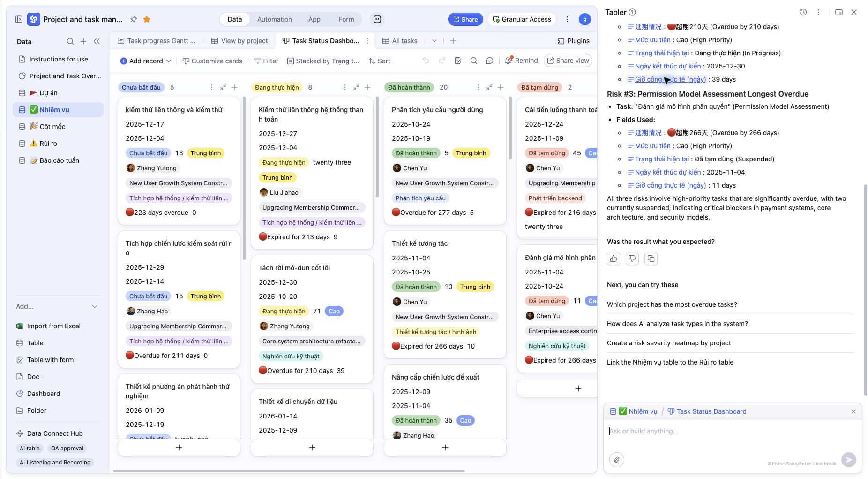Click the thumbs down feedback icon

click(x=632, y=259)
